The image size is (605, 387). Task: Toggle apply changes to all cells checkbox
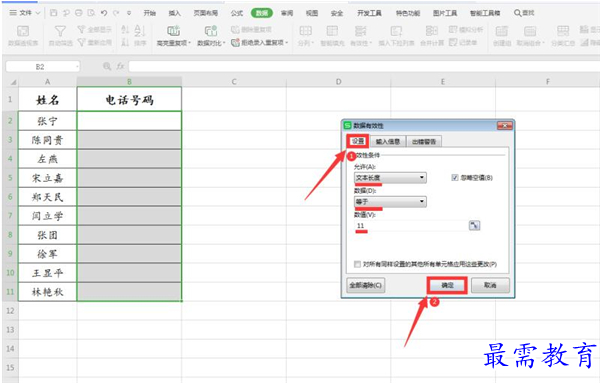[357, 264]
